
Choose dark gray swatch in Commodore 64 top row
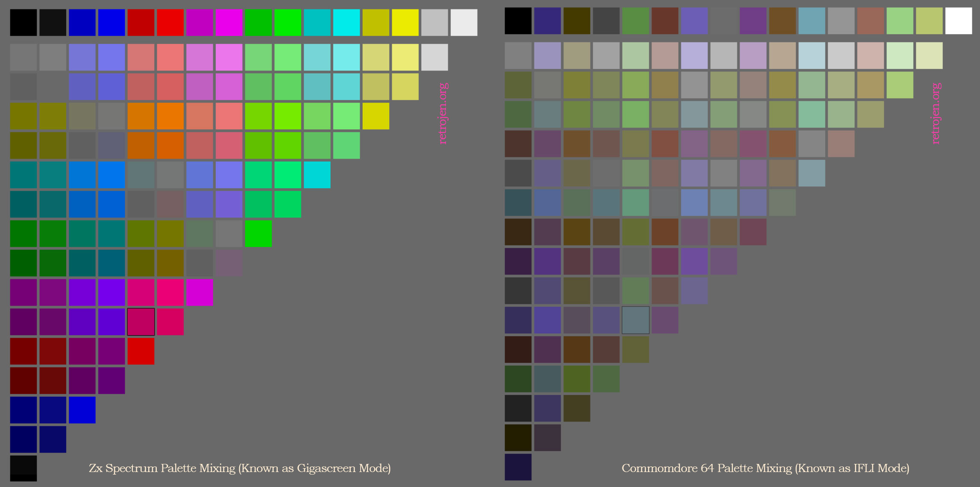(x=606, y=21)
